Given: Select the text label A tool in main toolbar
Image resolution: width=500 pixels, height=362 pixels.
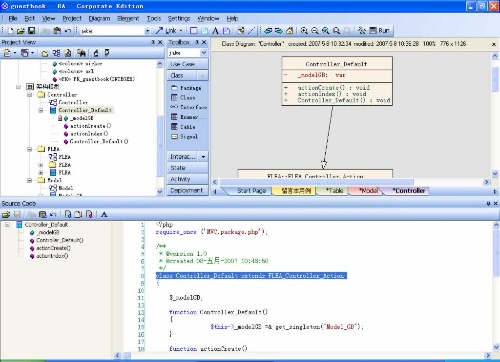Looking at the screenshot, I should 215,31.
